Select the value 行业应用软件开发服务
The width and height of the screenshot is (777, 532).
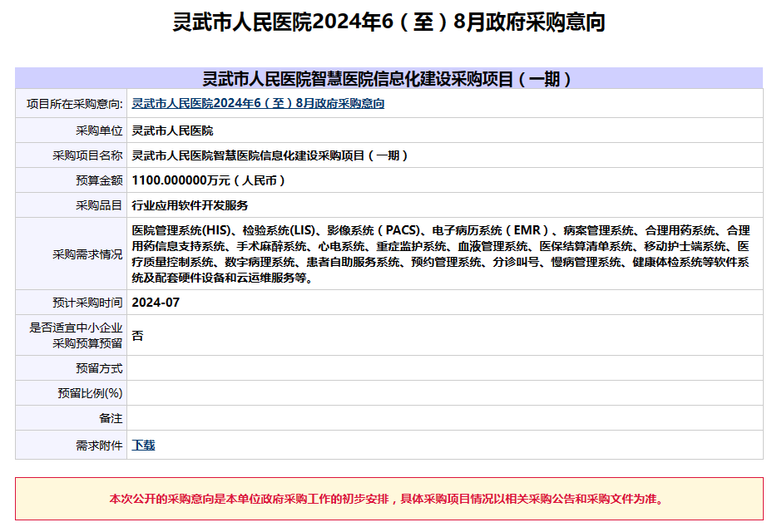tap(190, 205)
